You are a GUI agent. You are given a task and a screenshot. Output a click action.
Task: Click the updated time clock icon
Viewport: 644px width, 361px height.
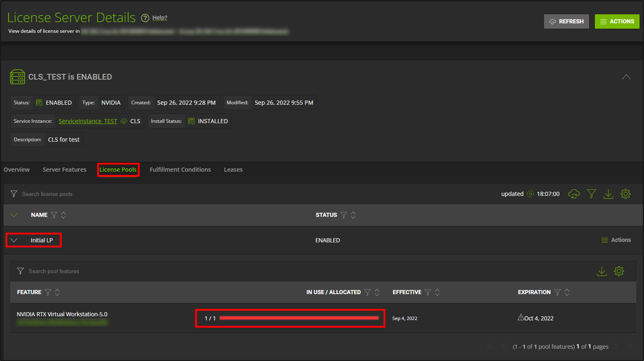pos(530,194)
